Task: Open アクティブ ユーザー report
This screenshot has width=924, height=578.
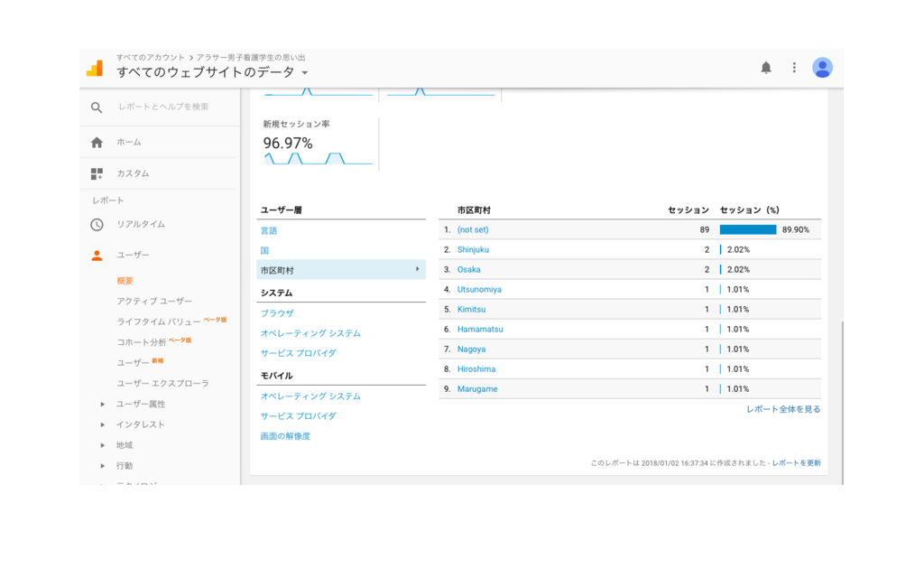Action: (153, 301)
